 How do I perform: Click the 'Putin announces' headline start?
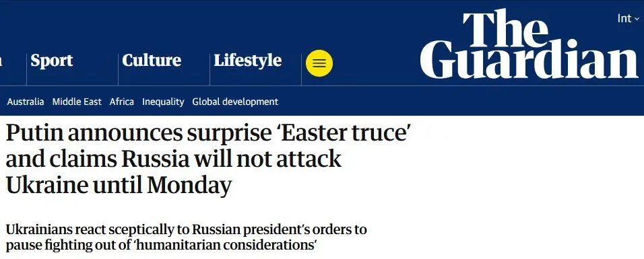[94, 133]
